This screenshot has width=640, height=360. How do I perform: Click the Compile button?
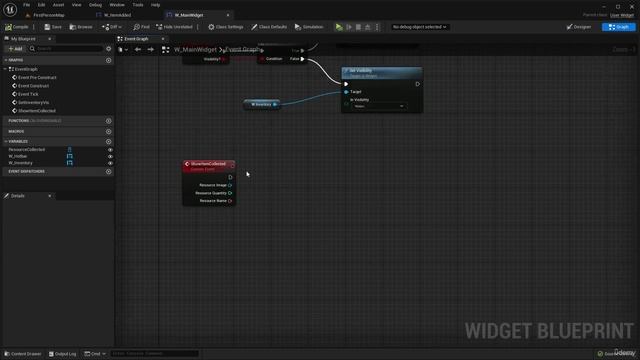pos(17,27)
